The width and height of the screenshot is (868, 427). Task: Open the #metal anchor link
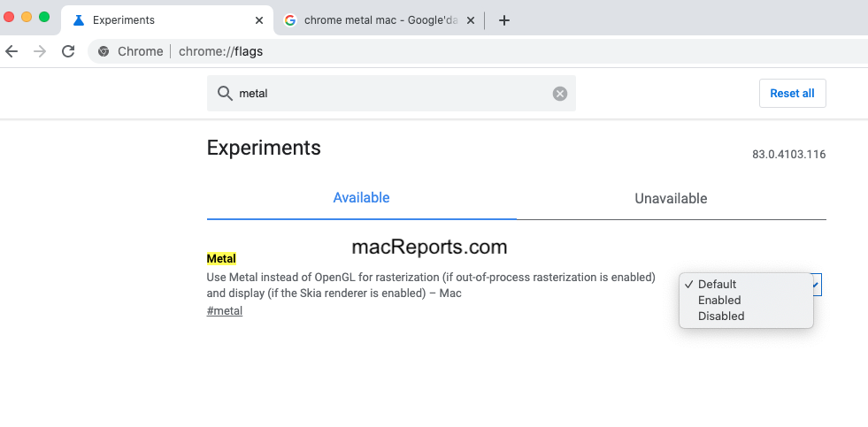225,311
